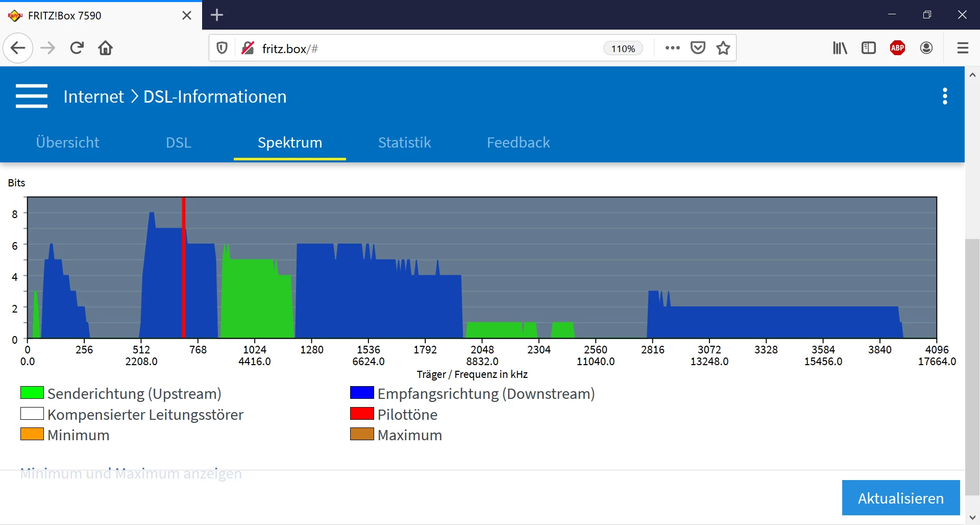Click the Empfangsrichtung (Downstream) legend label
This screenshot has width=980, height=525.
pyautogui.click(x=486, y=394)
